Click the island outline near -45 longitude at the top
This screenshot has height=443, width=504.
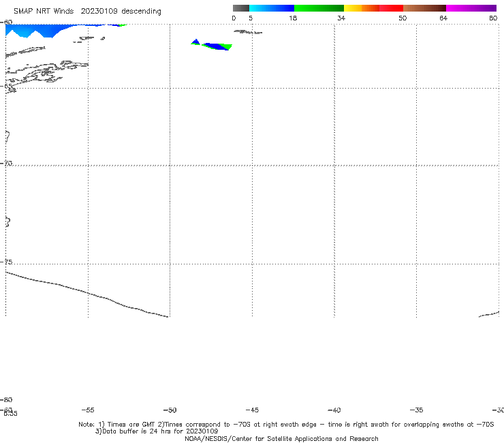pyautogui.click(x=248, y=32)
